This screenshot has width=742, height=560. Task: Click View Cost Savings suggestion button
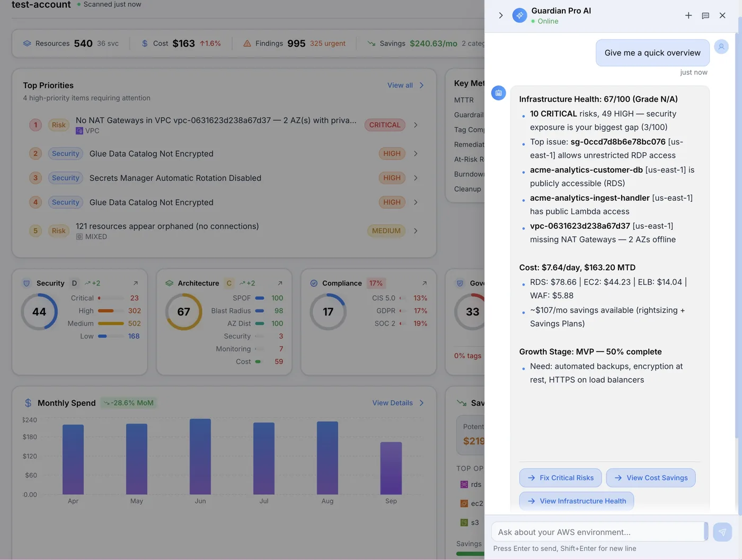point(651,478)
